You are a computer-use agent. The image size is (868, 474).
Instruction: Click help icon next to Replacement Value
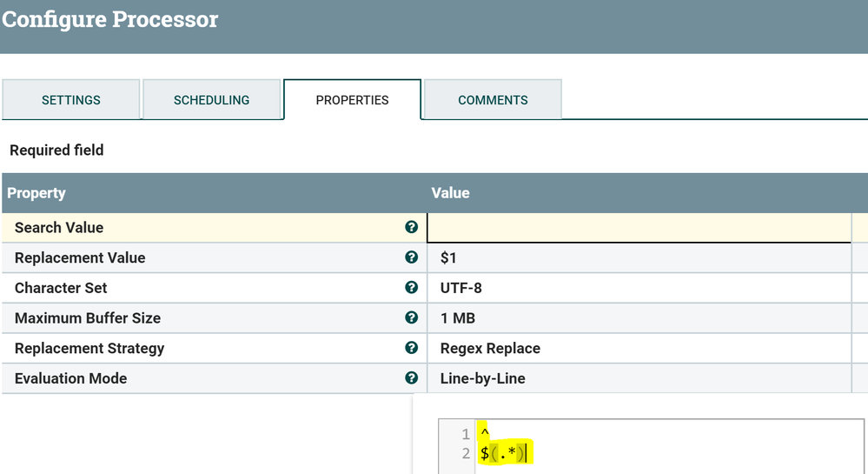coord(412,257)
